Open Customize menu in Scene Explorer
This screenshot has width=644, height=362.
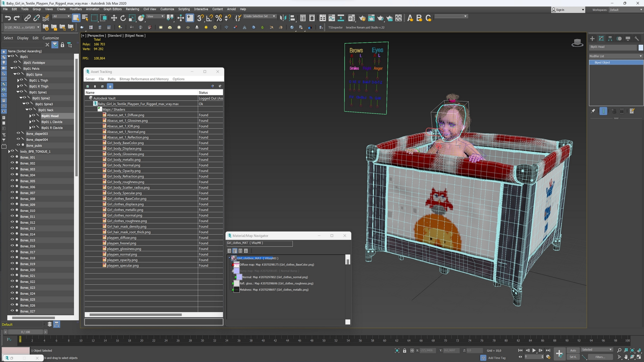[51, 38]
